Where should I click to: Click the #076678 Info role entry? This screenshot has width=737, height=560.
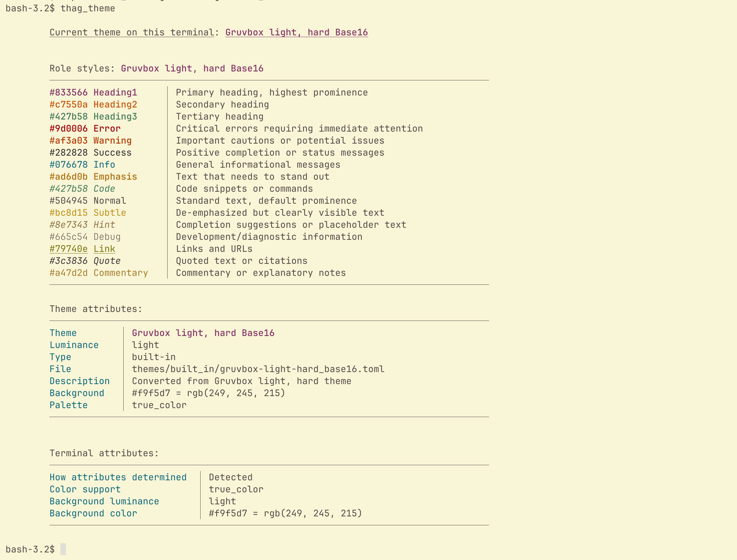pos(82,165)
